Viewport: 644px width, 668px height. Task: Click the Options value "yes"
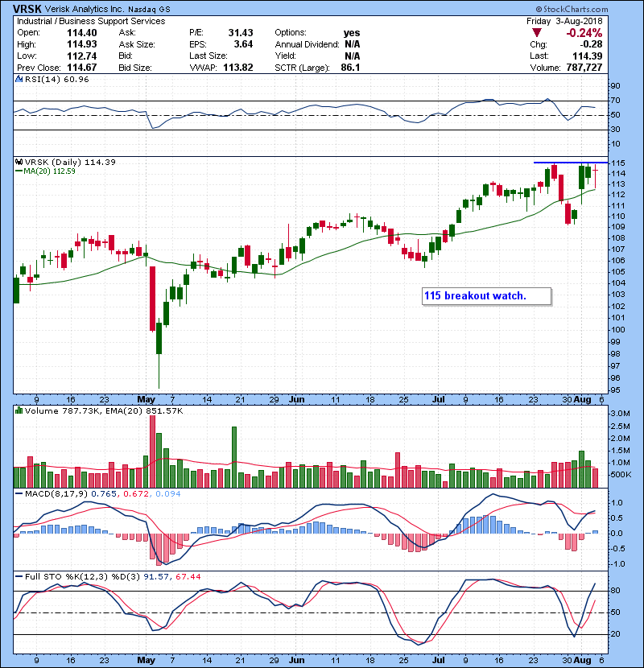click(x=352, y=33)
